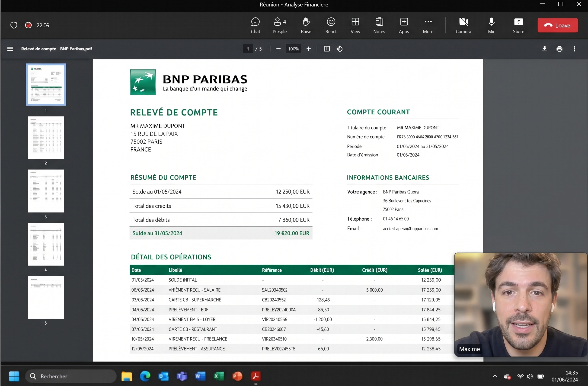Toggle the PDF sidebar hamburger menu
Image resolution: width=588 pixels, height=386 pixels.
[10, 49]
